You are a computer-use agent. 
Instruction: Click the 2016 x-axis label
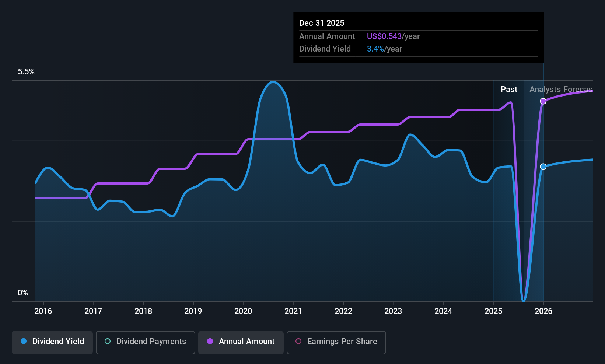tap(43, 311)
